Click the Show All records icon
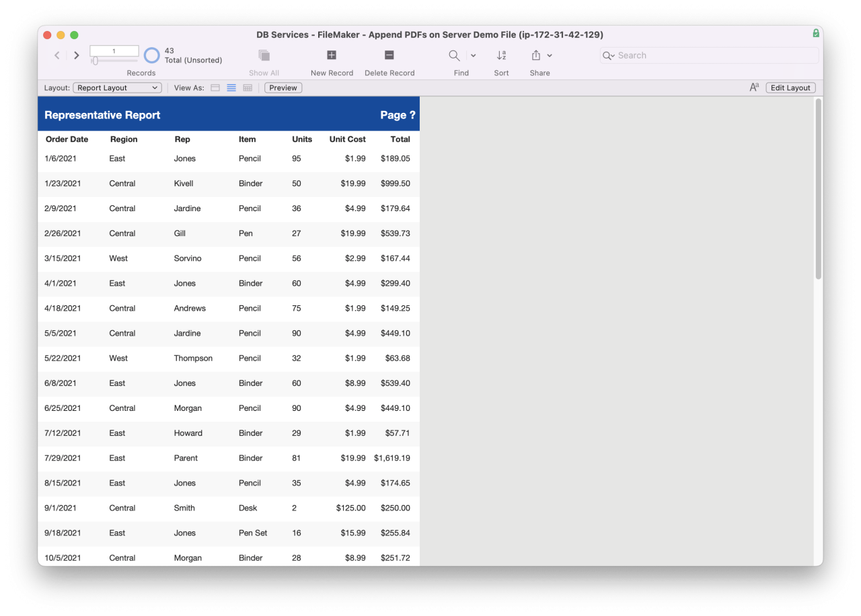The width and height of the screenshot is (861, 616). click(264, 55)
